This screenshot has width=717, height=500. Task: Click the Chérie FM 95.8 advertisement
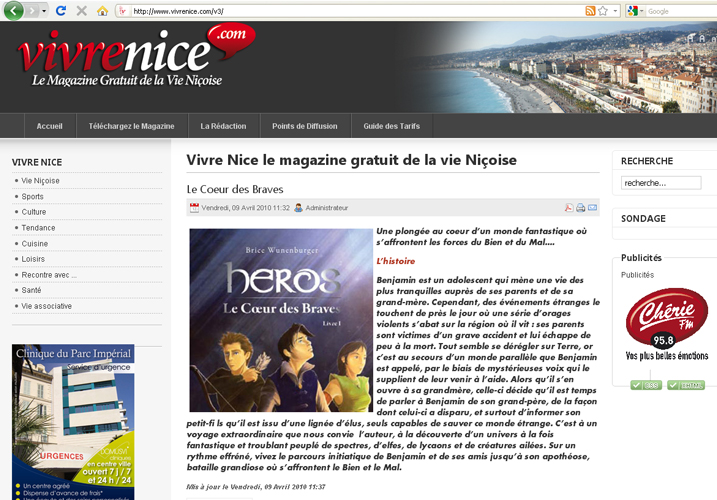point(667,324)
